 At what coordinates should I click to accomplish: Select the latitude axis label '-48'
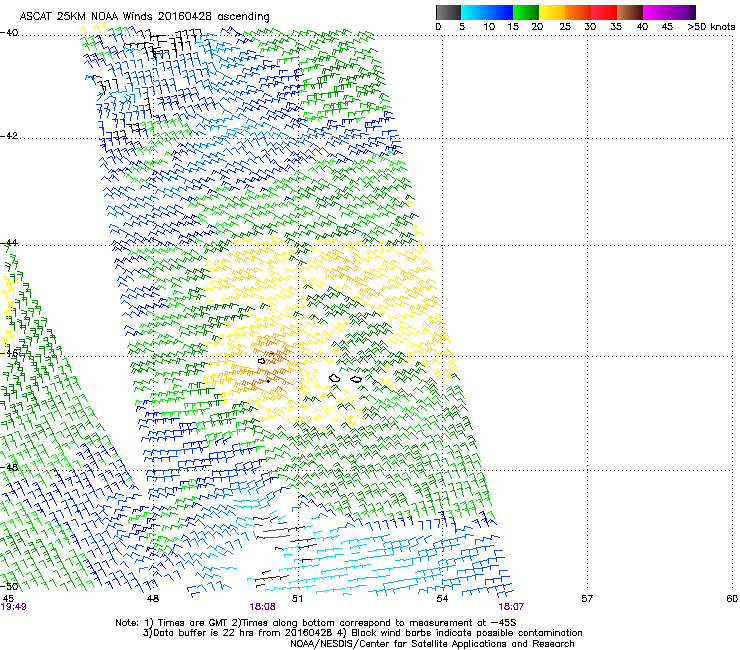tap(9, 467)
